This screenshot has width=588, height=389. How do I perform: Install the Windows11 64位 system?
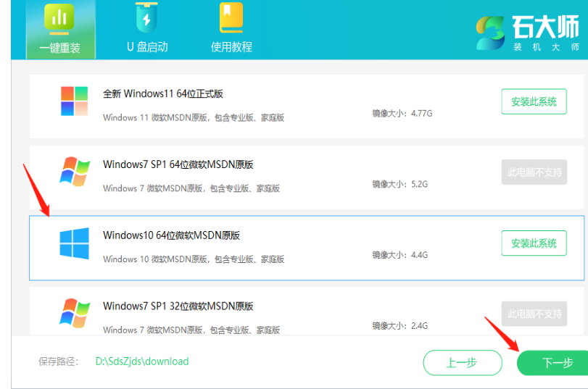coord(534,101)
